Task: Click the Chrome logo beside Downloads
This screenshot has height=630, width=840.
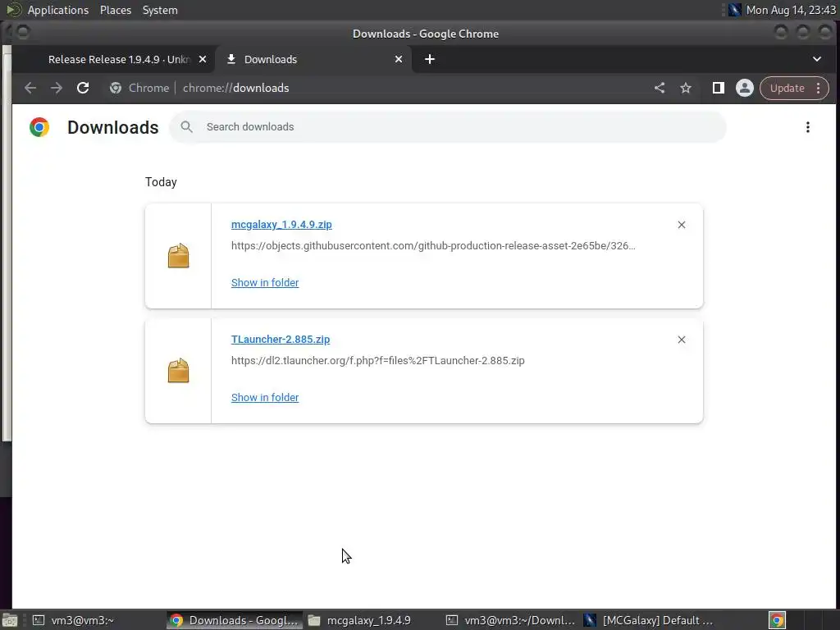Action: coord(39,127)
